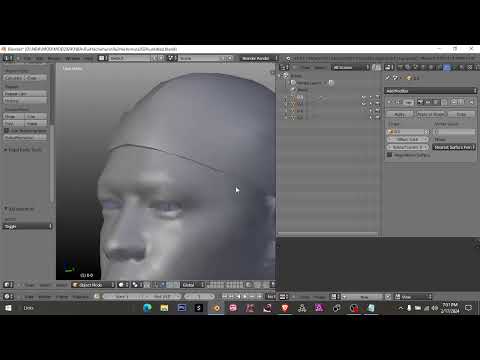Click the modifier Offset value field
The width and height of the screenshot is (480, 360).
(408, 139)
